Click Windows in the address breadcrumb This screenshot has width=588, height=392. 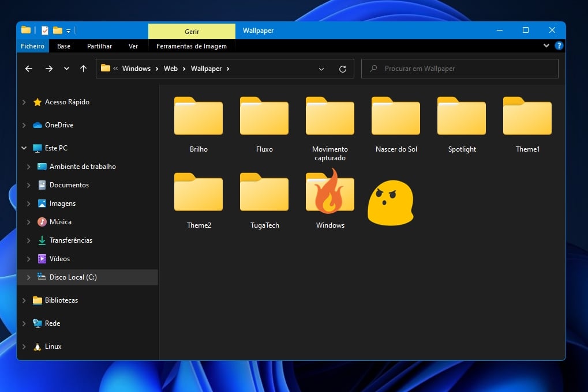pyautogui.click(x=136, y=69)
